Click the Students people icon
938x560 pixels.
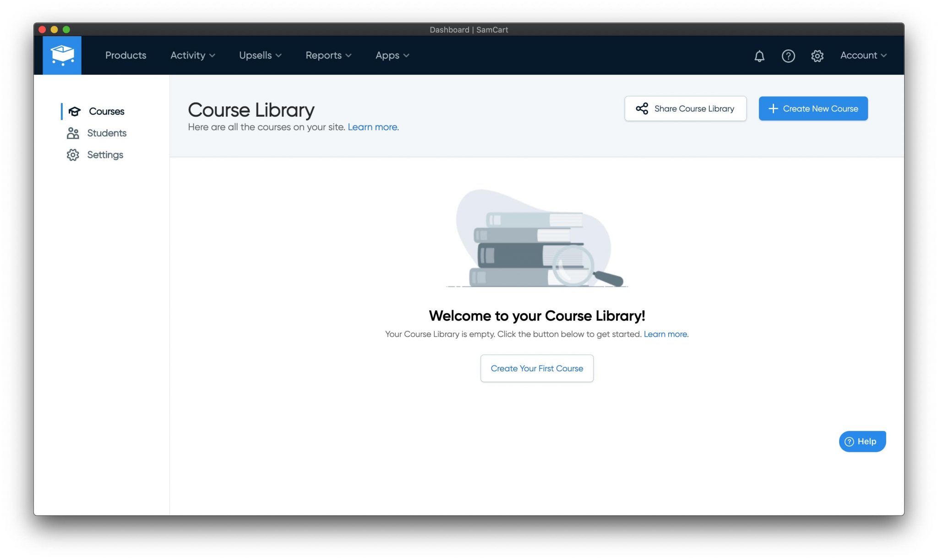[x=73, y=133]
